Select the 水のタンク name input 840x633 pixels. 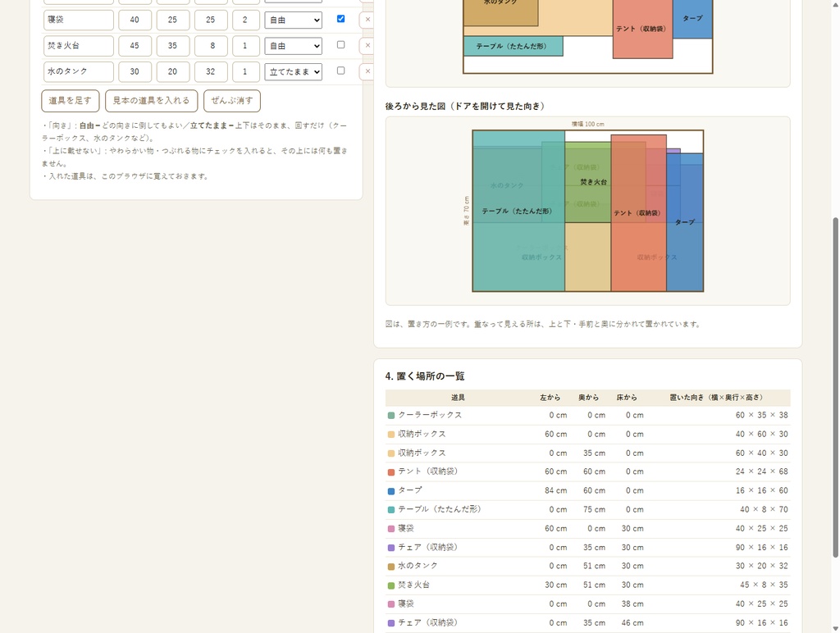tap(78, 72)
